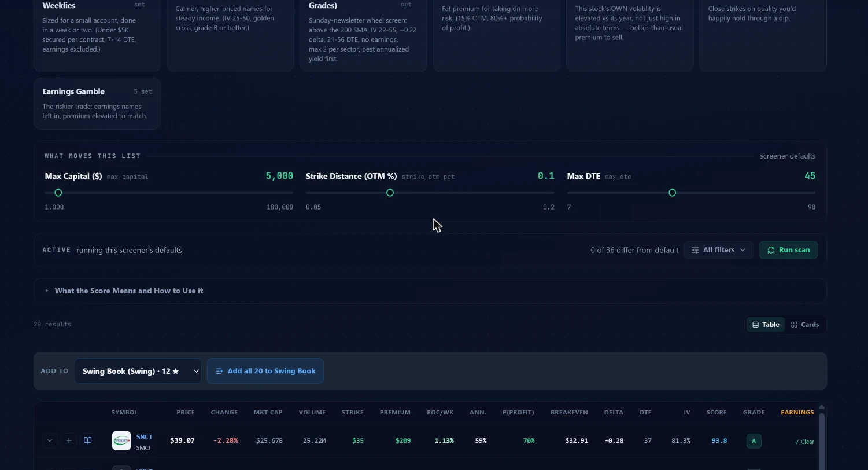Screen dimensions: 868x470
Task: Click the grid icon on Cards toggle
Action: [x=794, y=325]
